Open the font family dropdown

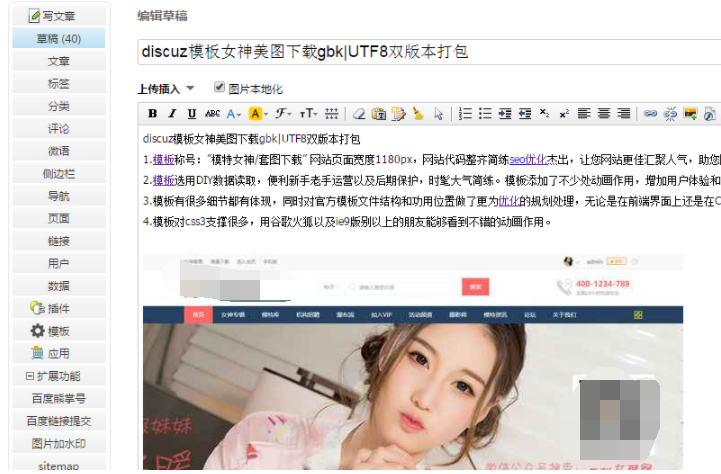coord(283,114)
